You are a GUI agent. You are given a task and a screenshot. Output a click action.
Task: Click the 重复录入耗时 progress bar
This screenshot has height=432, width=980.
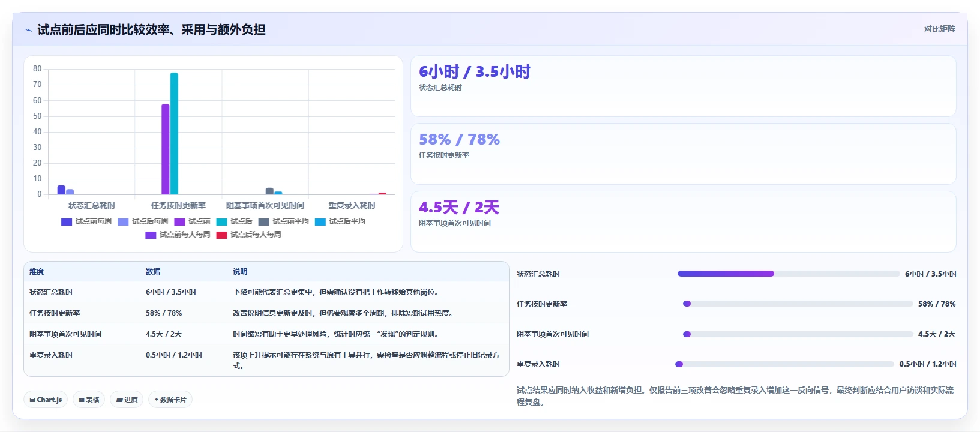point(784,364)
